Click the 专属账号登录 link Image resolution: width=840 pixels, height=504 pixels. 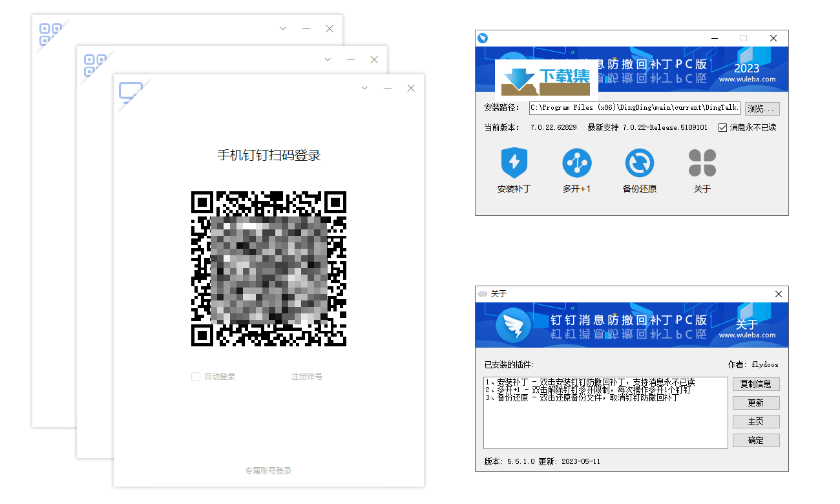coord(268,471)
